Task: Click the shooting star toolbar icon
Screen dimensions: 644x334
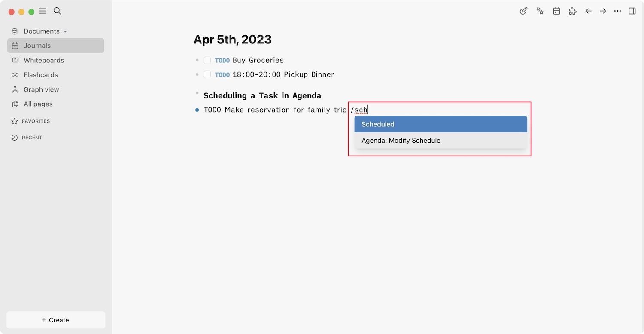Action: click(x=540, y=11)
